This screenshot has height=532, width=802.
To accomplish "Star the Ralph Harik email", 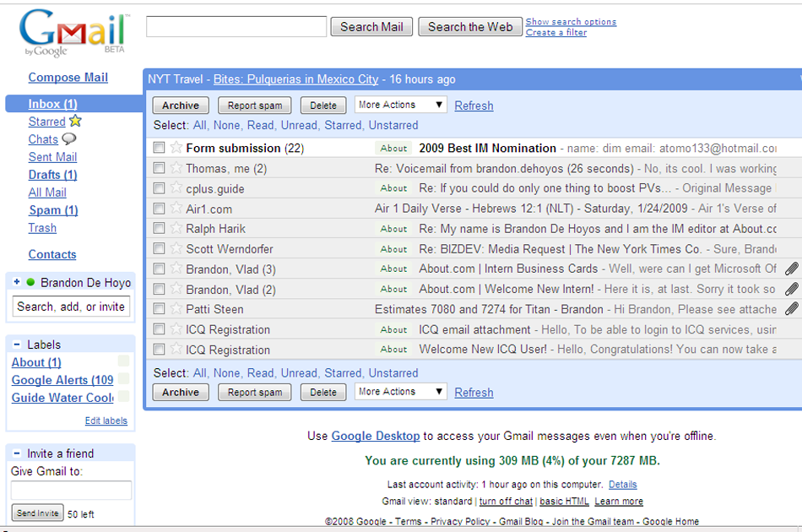I will pyautogui.click(x=176, y=228).
